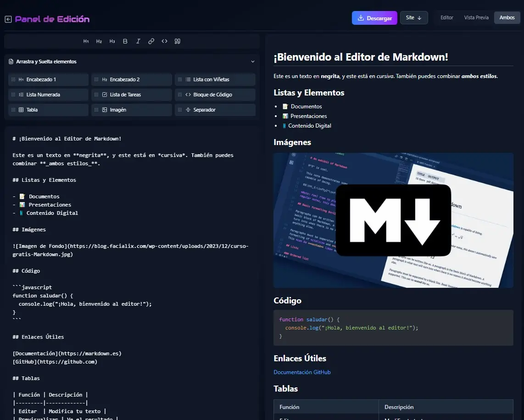Click the drag handle on Lista de Tareas

96,95
